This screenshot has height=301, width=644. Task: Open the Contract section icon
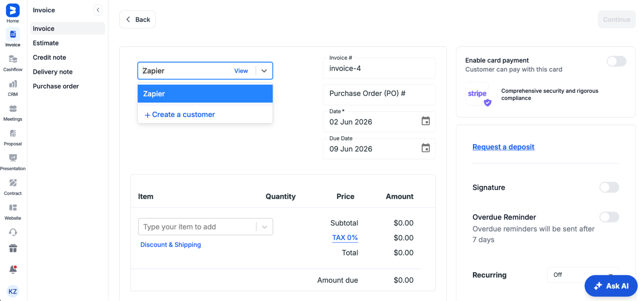[x=13, y=183]
